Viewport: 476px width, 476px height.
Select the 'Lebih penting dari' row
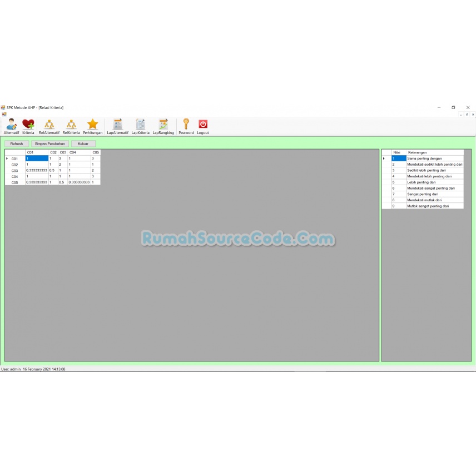click(x=423, y=182)
